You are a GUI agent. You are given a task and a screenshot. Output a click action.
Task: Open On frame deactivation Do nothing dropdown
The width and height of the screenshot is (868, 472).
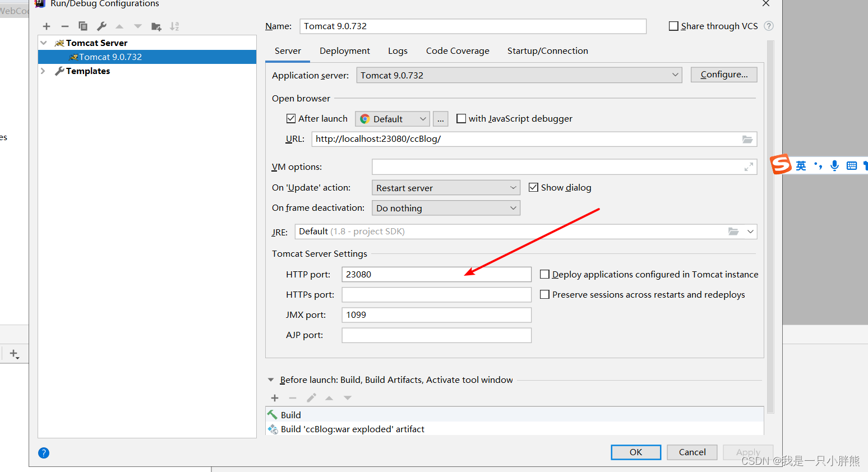(446, 208)
